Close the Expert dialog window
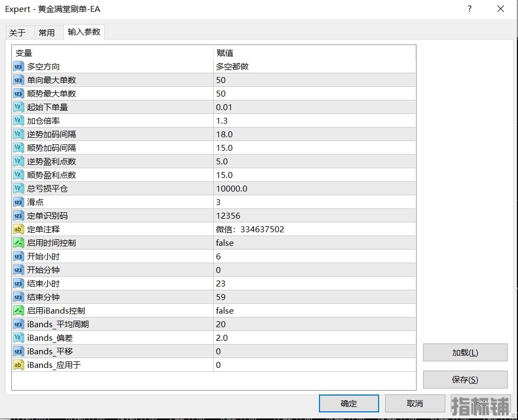Viewport: 518px width, 420px height. [x=501, y=9]
